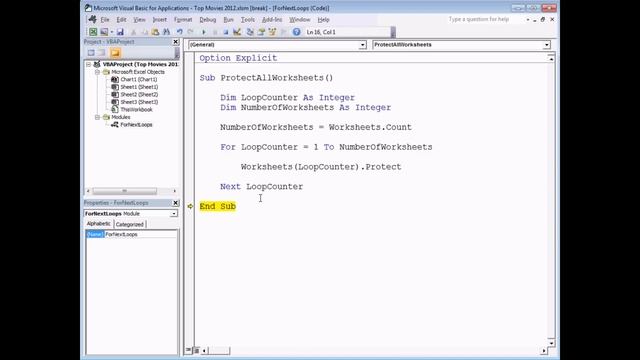
Task: Click the highlighted End Sub line
Action: pyautogui.click(x=218, y=206)
